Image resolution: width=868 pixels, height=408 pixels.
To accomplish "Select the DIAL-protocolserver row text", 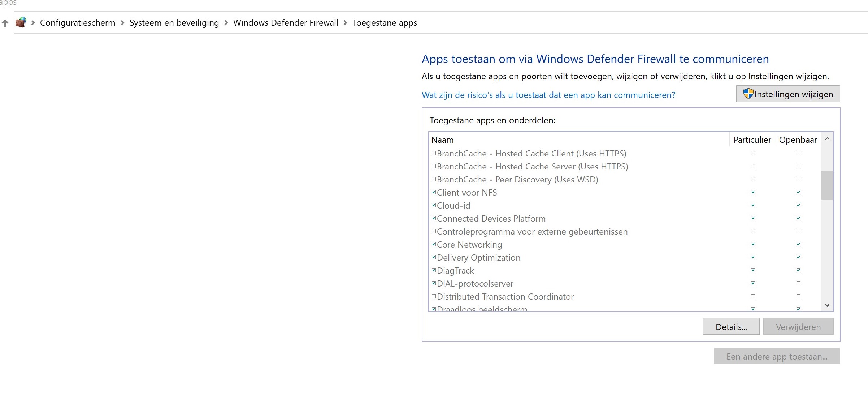I will point(475,284).
